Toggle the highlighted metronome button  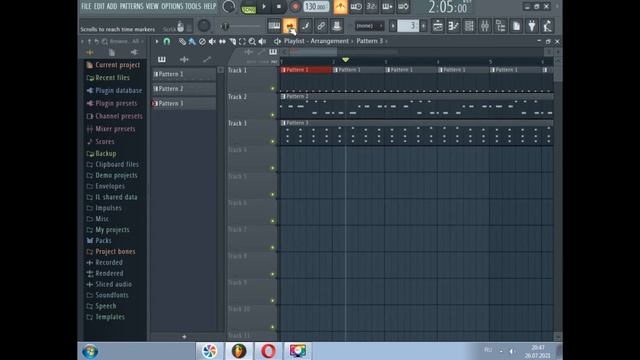(x=340, y=7)
